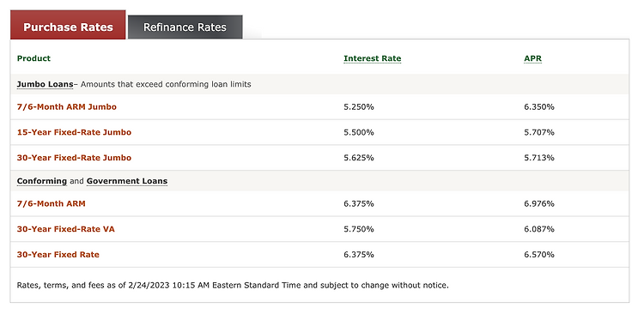Open the 30-Year Fixed Rate link
644x314 pixels.
pyautogui.click(x=58, y=255)
